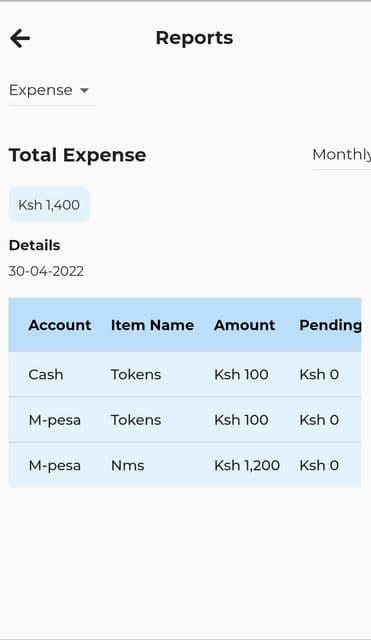Open the Expense report type dropdown
Image resolution: width=371 pixels, height=640 pixels.
click(x=52, y=90)
